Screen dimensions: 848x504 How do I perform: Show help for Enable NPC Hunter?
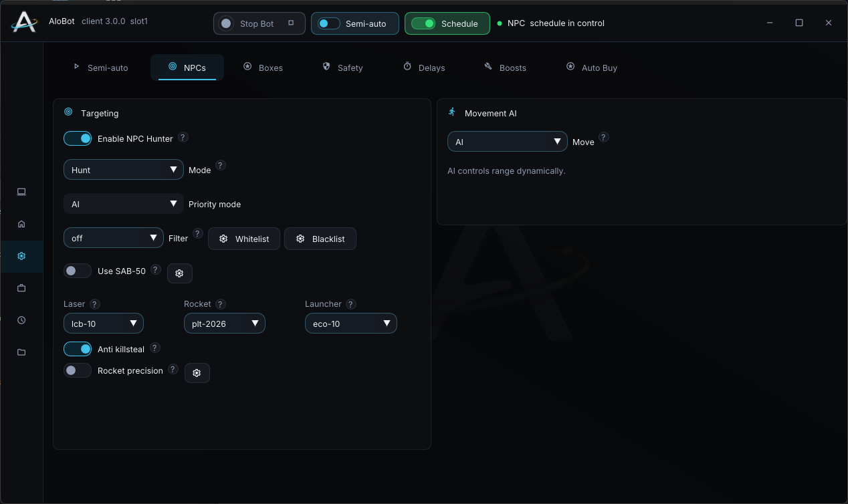click(x=183, y=137)
